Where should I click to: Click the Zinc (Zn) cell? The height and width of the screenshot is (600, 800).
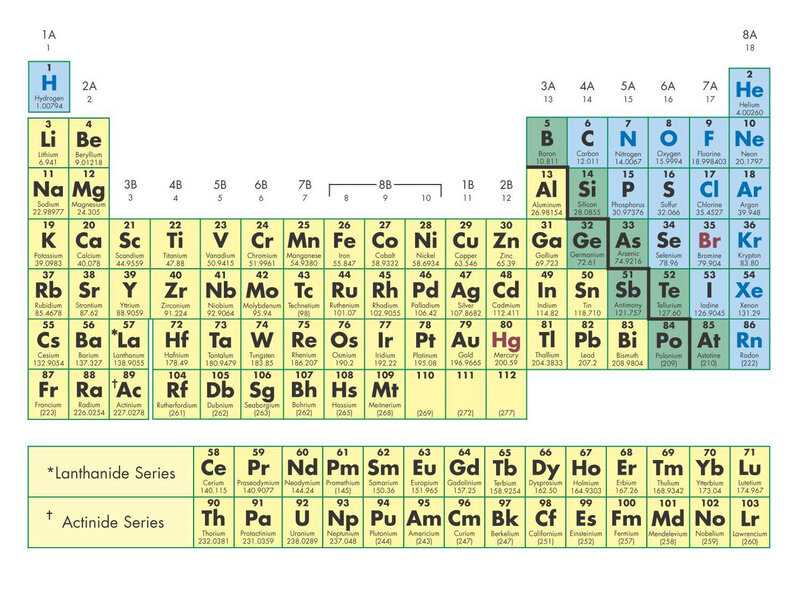click(x=506, y=244)
